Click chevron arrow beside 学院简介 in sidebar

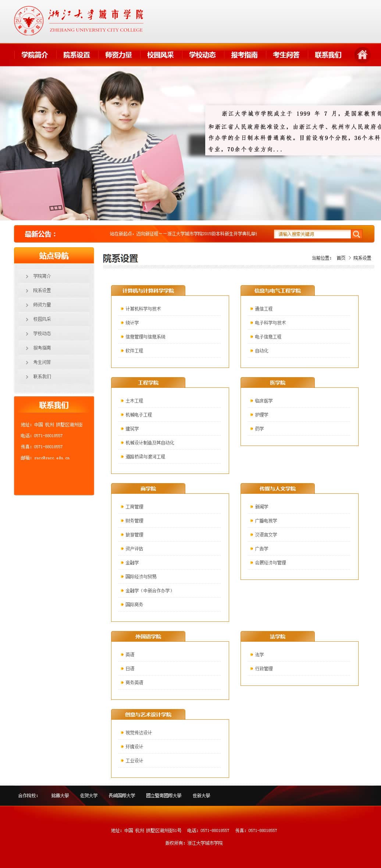[x=27, y=276]
